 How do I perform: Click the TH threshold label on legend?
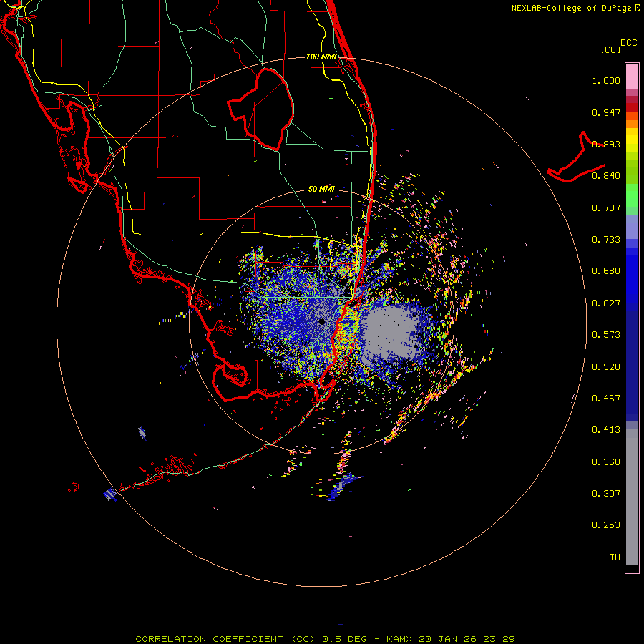(x=615, y=557)
